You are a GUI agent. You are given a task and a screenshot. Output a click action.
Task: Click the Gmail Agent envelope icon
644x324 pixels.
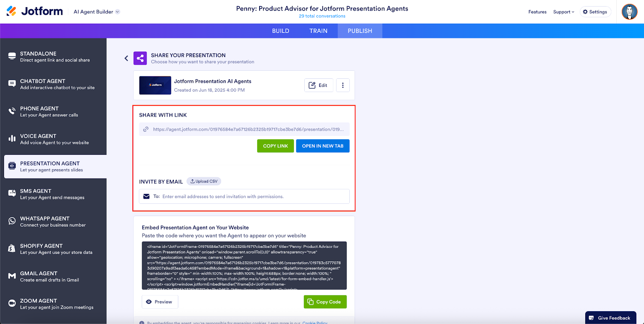point(12,276)
